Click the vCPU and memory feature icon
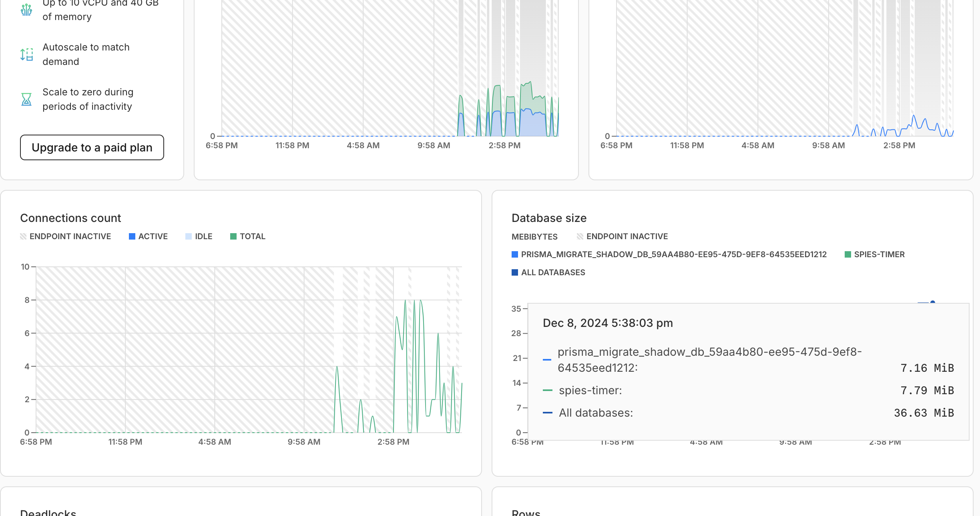980x516 pixels. [x=26, y=10]
